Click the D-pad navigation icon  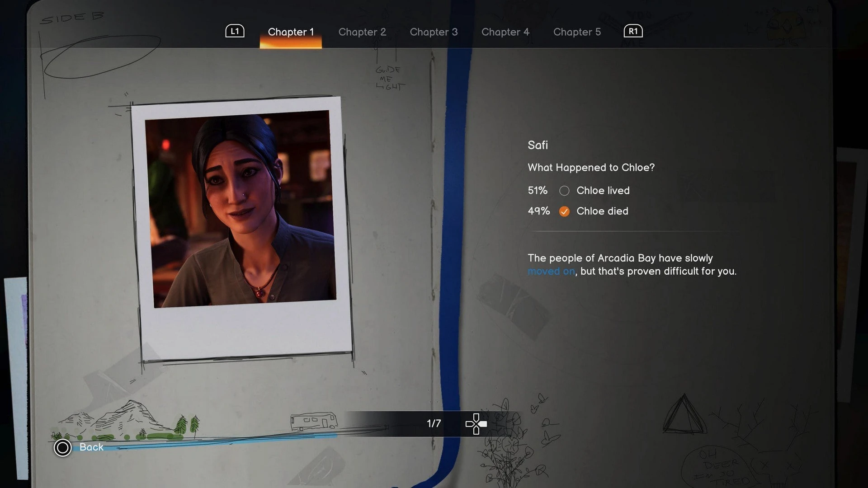pos(476,424)
